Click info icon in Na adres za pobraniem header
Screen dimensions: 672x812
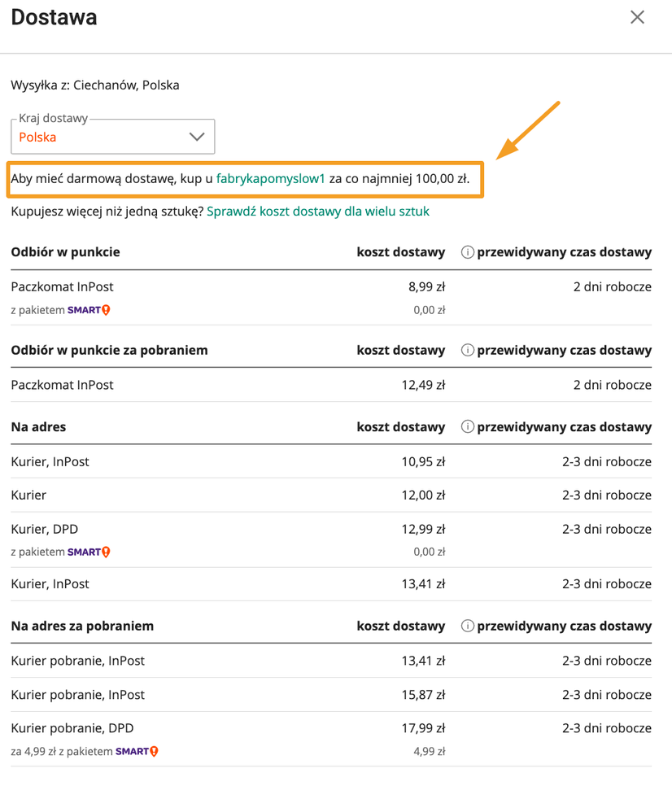point(467,626)
